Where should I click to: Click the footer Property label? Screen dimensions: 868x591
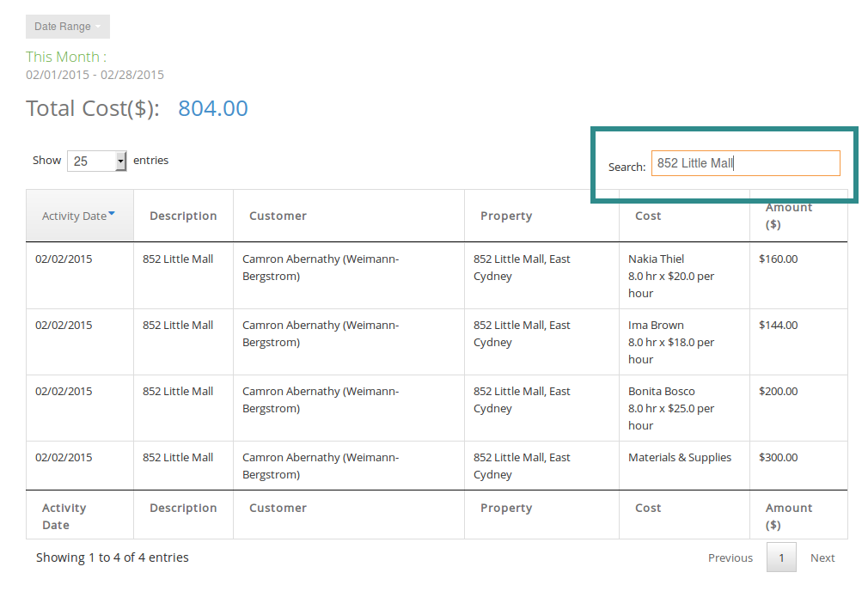pyautogui.click(x=506, y=508)
